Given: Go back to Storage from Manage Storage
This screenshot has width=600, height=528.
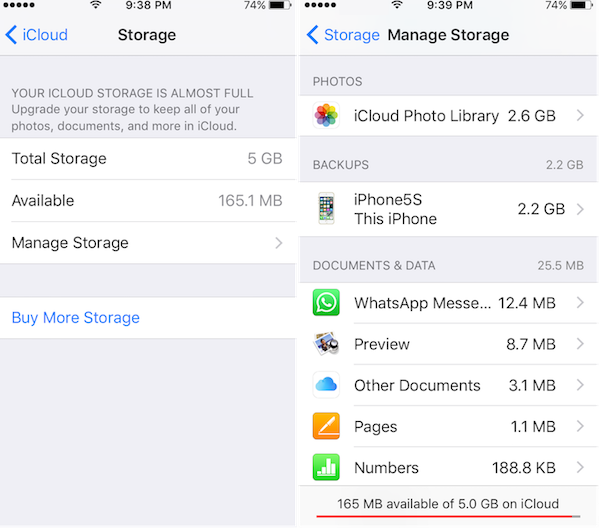Looking at the screenshot, I should 343,35.
